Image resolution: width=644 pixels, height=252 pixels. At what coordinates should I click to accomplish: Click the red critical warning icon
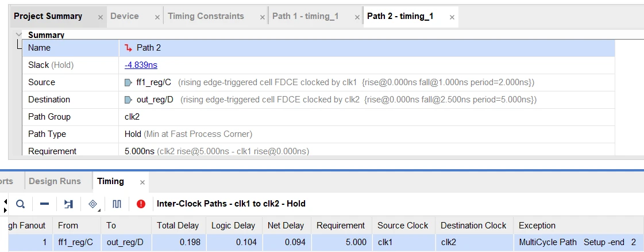(x=141, y=204)
